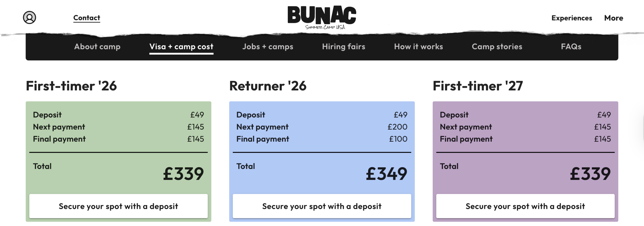
Task: Open the Contact page link
Action: coord(86,18)
